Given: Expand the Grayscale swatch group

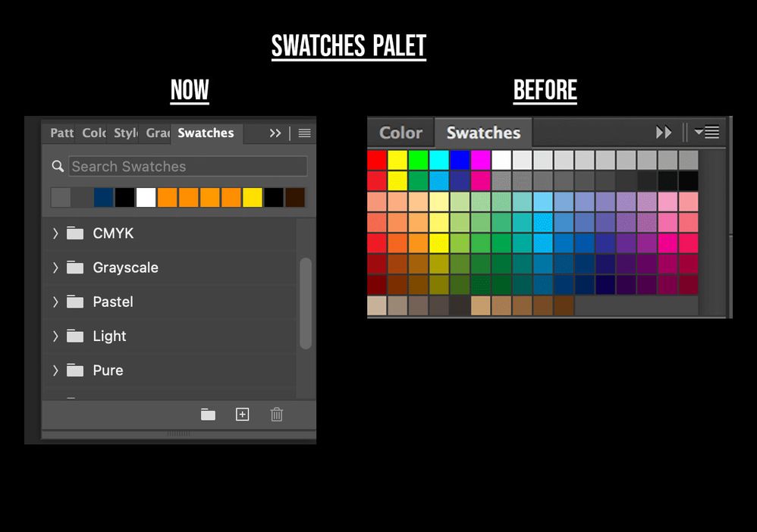Looking at the screenshot, I should pyautogui.click(x=55, y=268).
